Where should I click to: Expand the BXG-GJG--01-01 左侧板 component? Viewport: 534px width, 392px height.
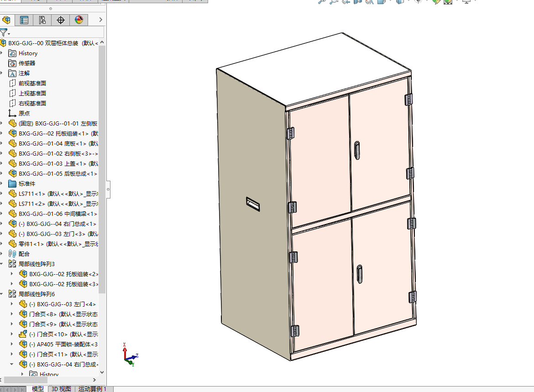click(x=2, y=123)
